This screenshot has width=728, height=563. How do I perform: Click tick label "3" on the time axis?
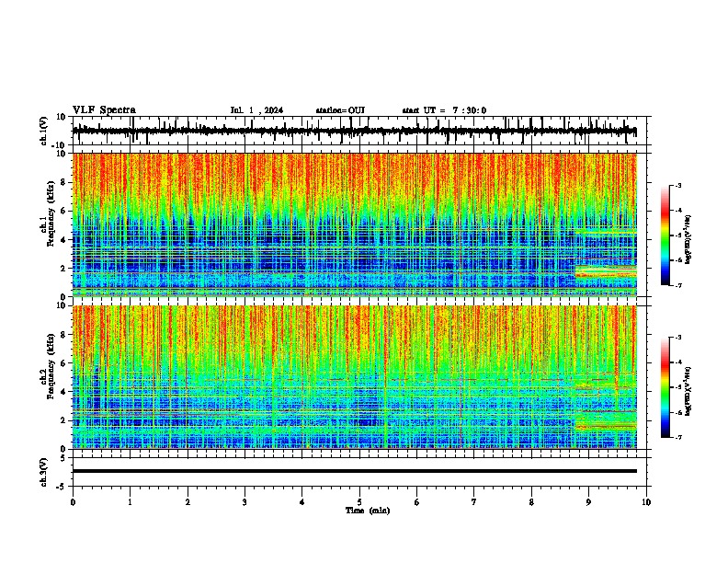point(245,502)
